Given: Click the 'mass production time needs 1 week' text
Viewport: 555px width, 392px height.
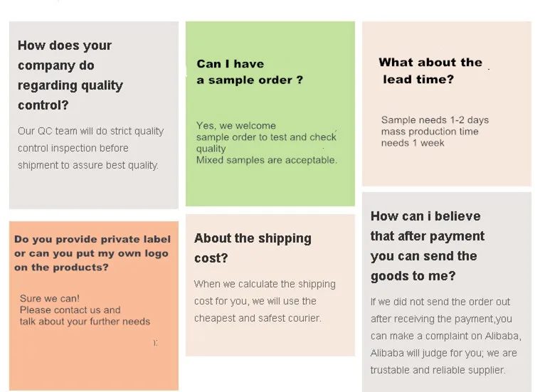Looking at the screenshot, I should pyautogui.click(x=430, y=137).
